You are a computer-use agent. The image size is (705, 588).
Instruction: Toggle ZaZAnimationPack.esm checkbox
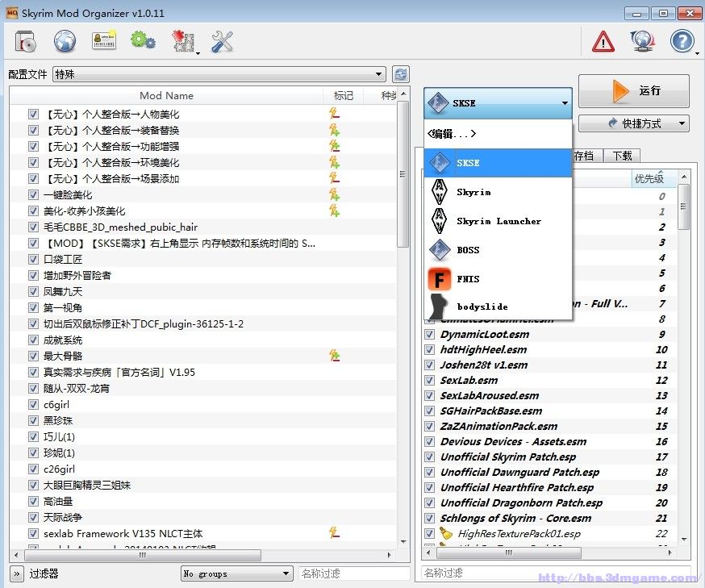[429, 426]
